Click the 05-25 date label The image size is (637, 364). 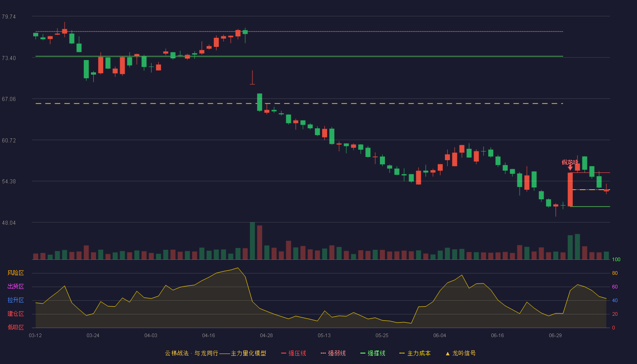[x=382, y=335]
